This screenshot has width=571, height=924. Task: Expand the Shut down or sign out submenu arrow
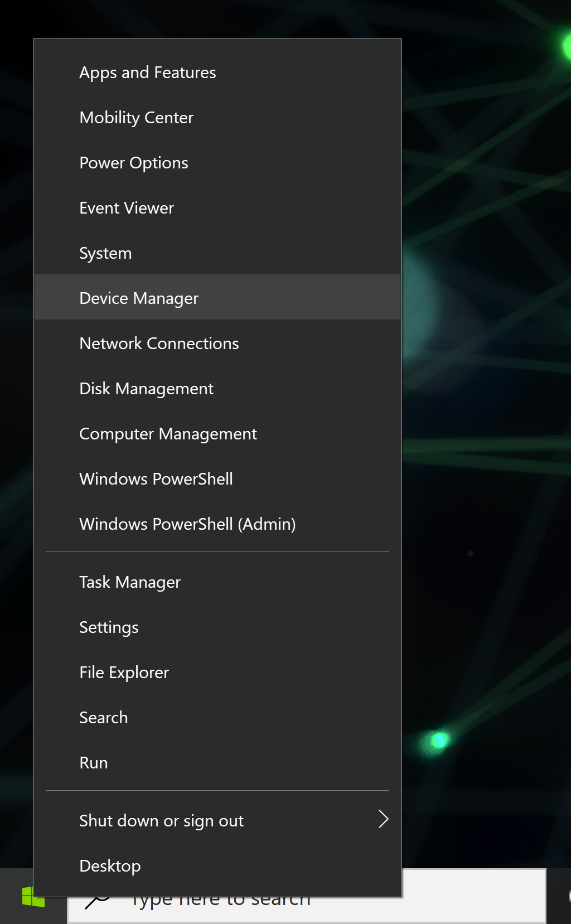pyautogui.click(x=383, y=819)
